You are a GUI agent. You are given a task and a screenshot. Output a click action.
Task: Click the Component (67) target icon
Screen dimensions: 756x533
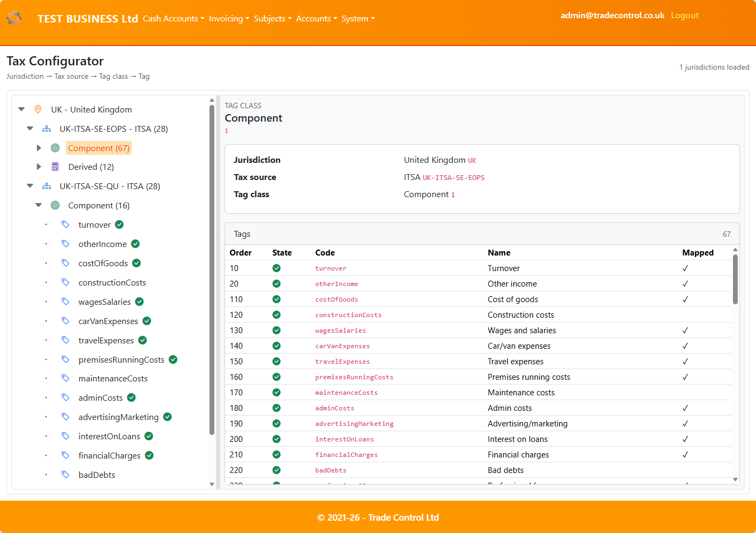pos(55,148)
